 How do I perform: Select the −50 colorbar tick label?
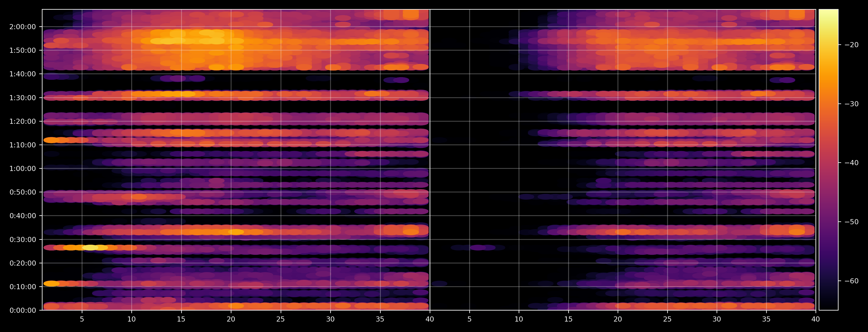(851, 222)
